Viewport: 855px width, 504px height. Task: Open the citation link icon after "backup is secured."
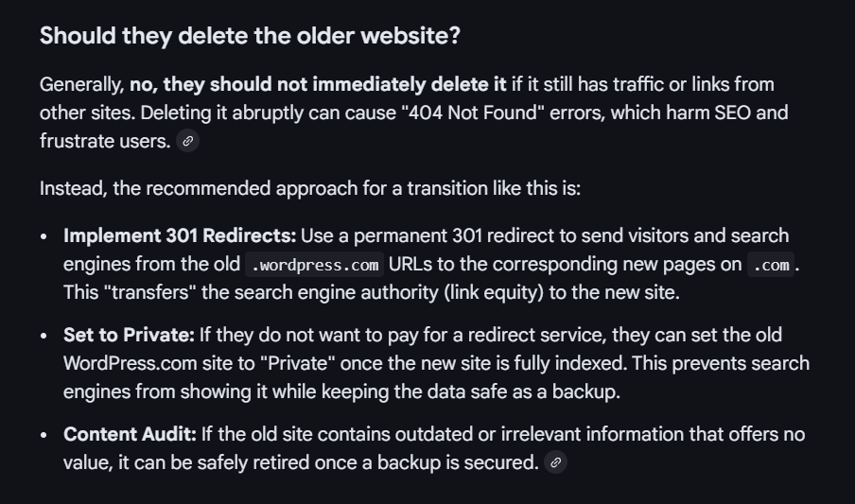(x=556, y=462)
